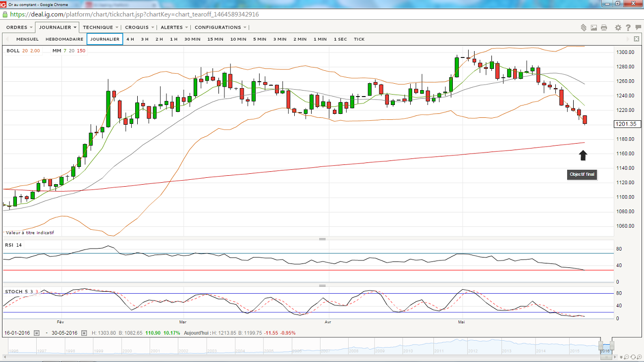This screenshot has height=362, width=644.
Task: Expand the ORDRES dropdown menu
Action: click(20, 27)
